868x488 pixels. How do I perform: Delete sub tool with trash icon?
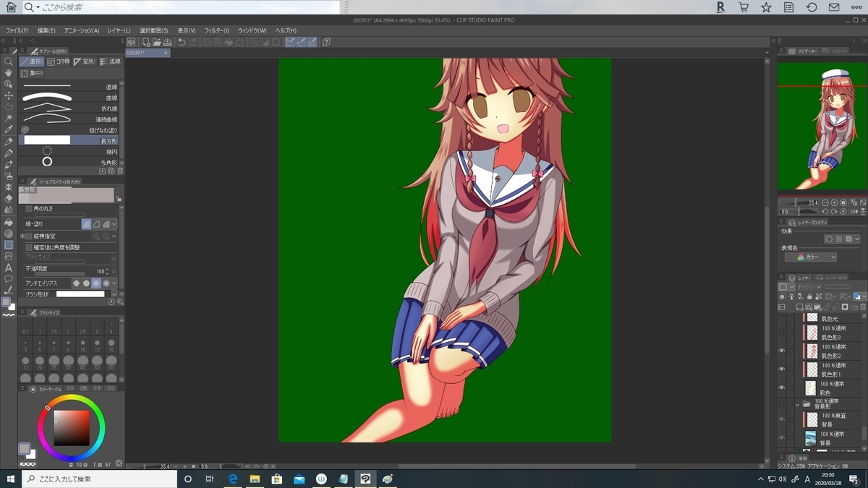(x=120, y=171)
